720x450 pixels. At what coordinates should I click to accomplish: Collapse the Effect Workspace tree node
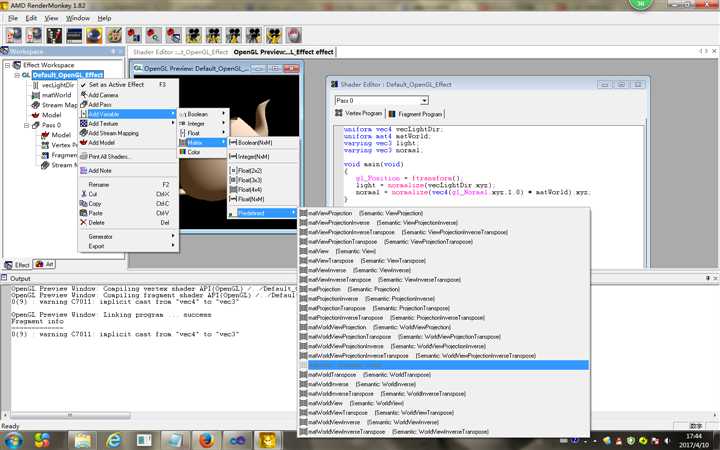(x=7, y=65)
